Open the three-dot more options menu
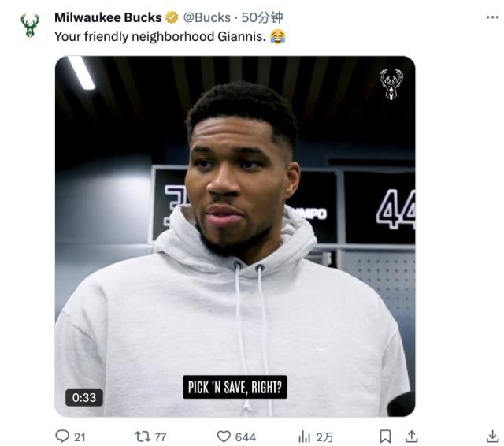Viewport: 504px width, 446px height. pos(491,17)
